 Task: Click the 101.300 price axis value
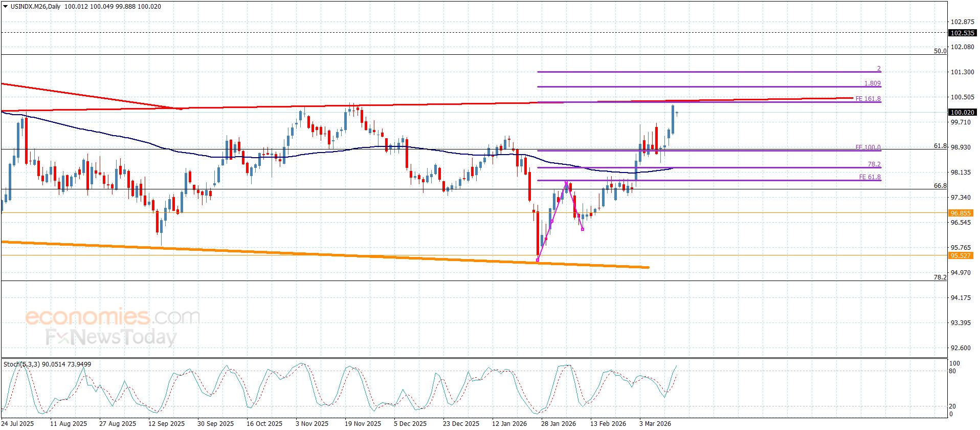962,72
